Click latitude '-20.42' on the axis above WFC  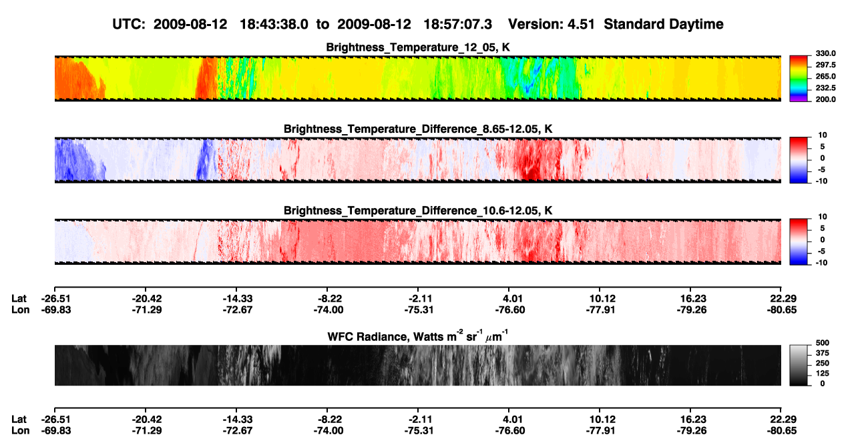[x=146, y=298]
